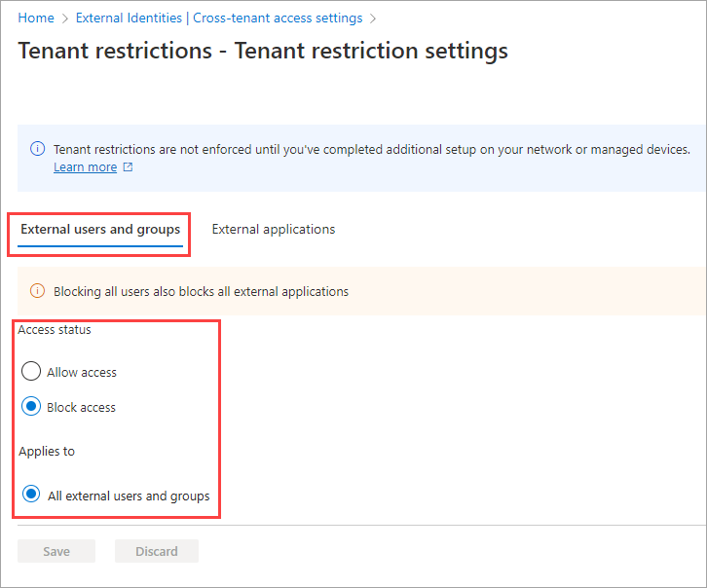This screenshot has width=707, height=588.
Task: Open the Learn more link
Action: [85, 167]
